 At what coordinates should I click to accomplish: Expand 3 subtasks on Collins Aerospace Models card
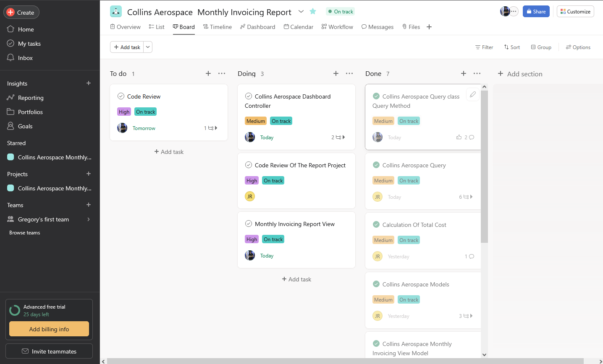pos(466,316)
